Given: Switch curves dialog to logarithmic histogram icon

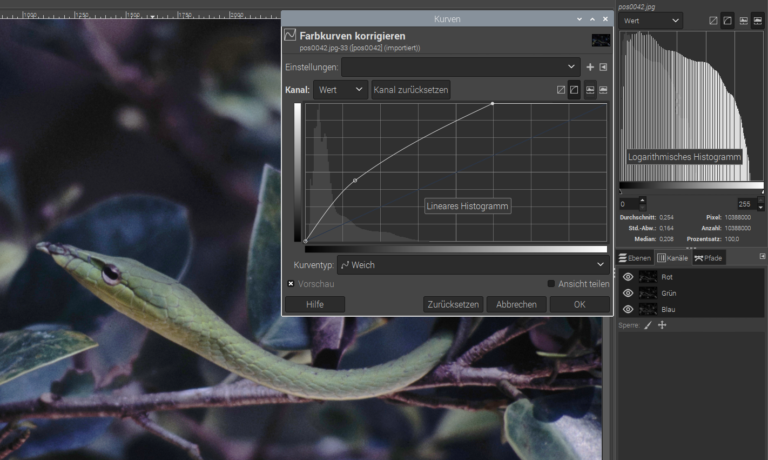Looking at the screenshot, I should (574, 90).
